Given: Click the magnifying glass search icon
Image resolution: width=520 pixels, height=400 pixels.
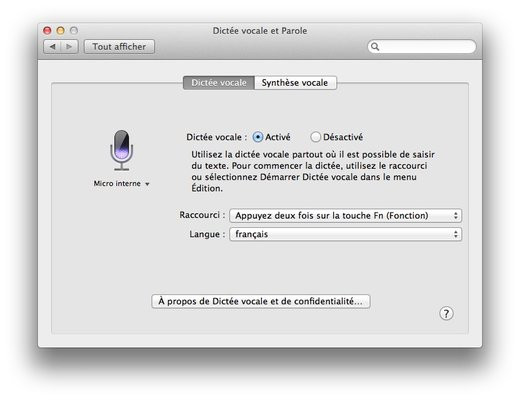Looking at the screenshot, I should point(375,46).
